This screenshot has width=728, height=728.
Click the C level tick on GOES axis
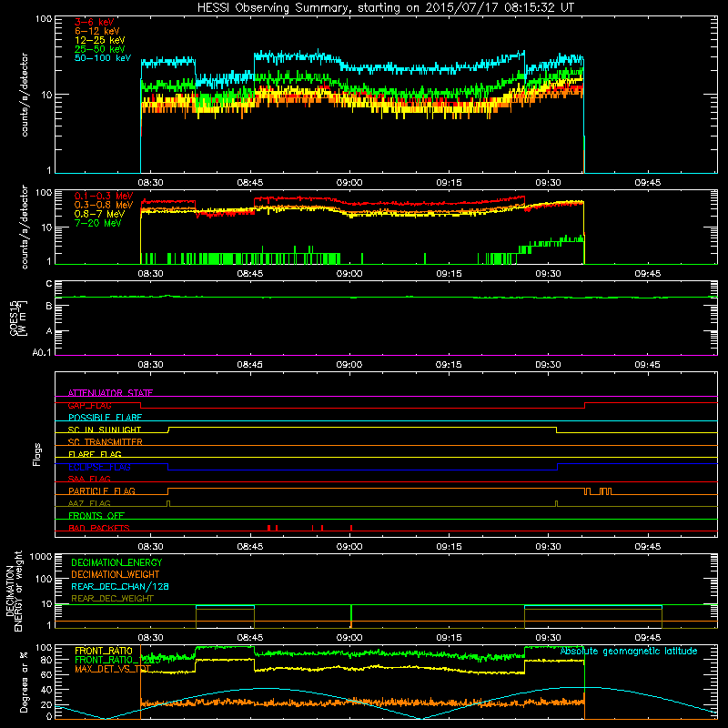point(49,284)
